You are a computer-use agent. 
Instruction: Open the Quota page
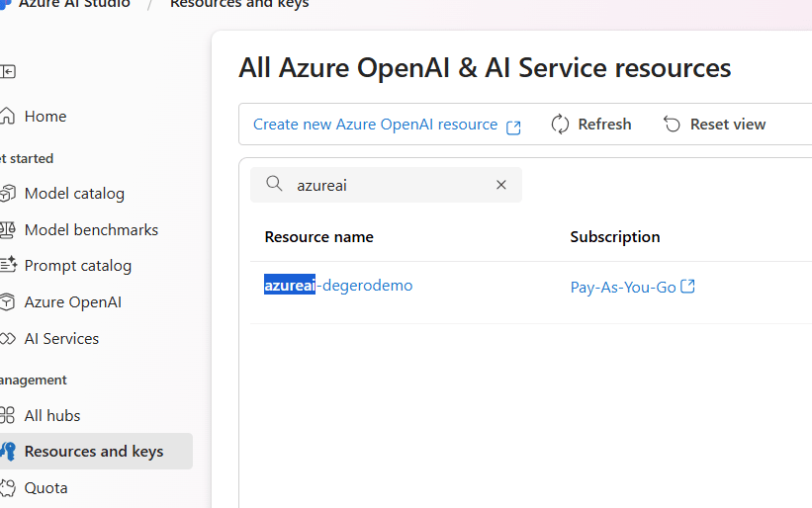46,488
